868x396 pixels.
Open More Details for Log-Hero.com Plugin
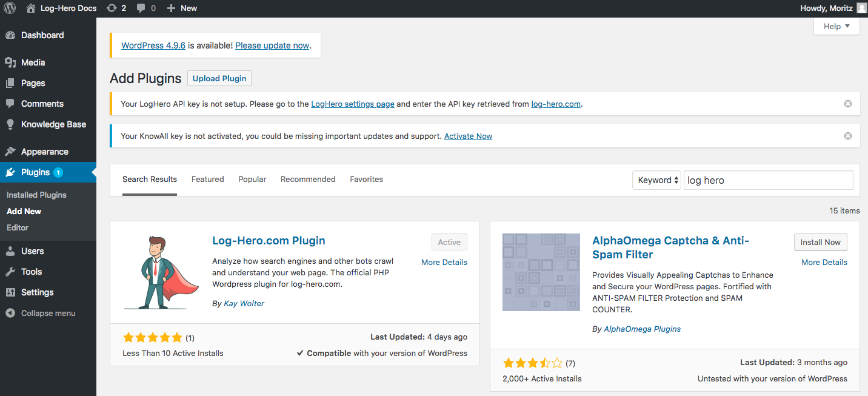tap(444, 262)
